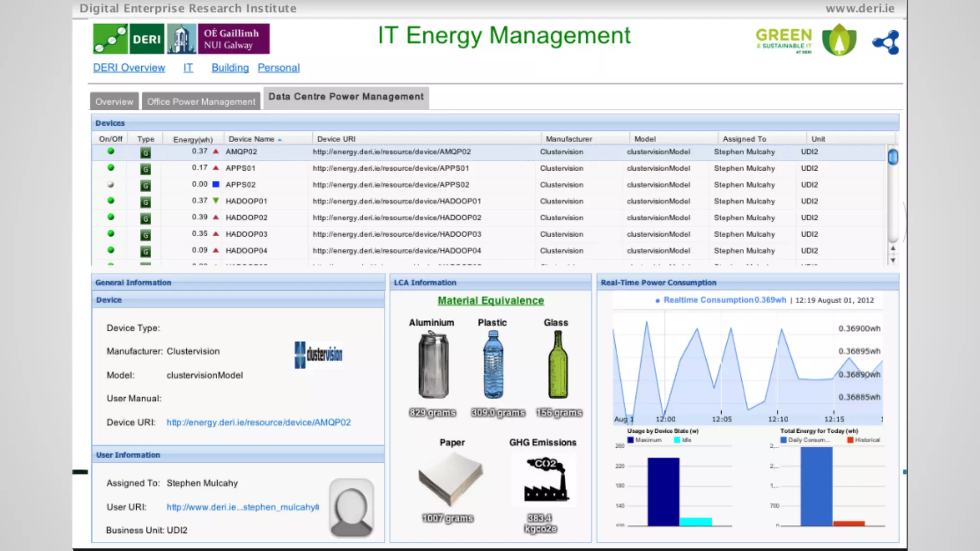The image size is (980, 551).
Task: Click the Clustervision manufacturer logo
Action: pyautogui.click(x=319, y=354)
